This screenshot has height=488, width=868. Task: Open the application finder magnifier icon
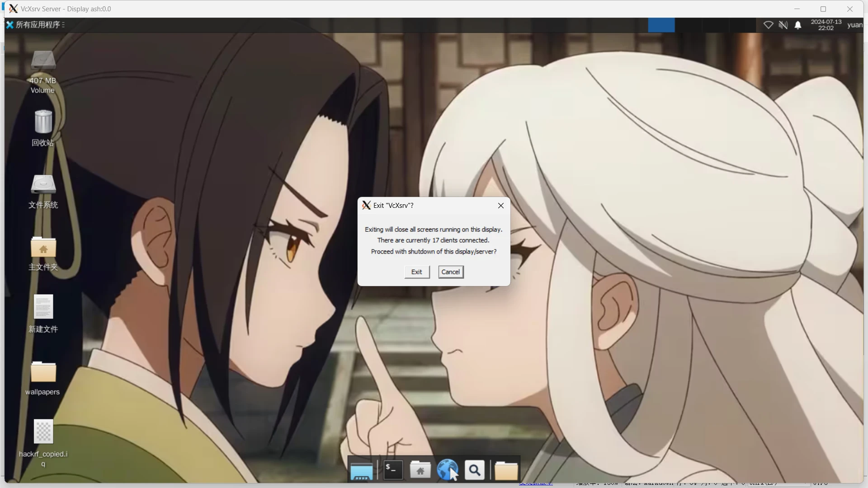[474, 470]
